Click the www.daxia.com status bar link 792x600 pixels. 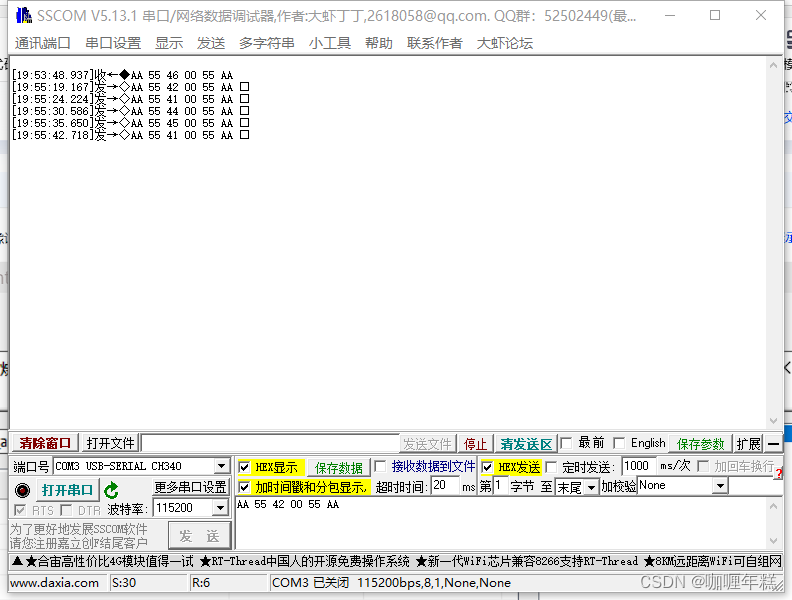tap(55, 583)
